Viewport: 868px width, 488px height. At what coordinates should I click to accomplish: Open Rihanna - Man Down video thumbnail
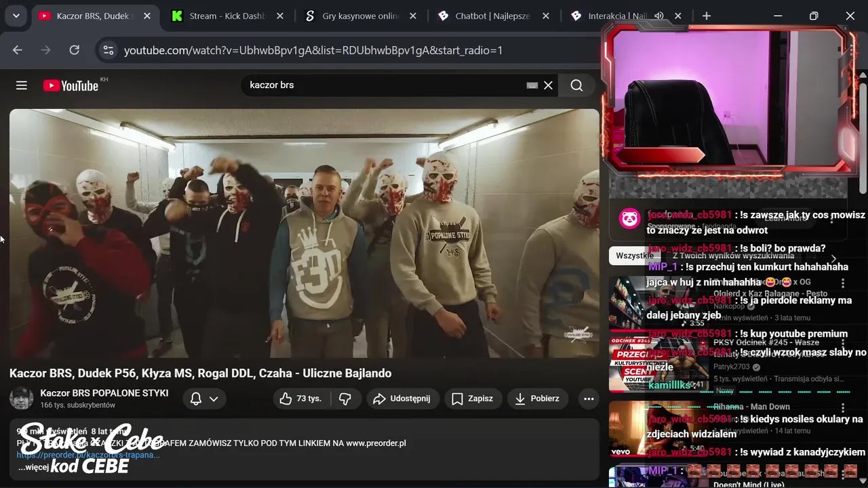[658, 428]
